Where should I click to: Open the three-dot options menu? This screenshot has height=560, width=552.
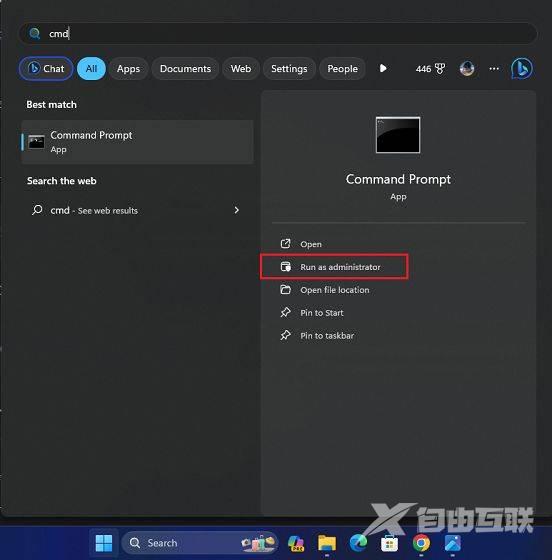[494, 68]
